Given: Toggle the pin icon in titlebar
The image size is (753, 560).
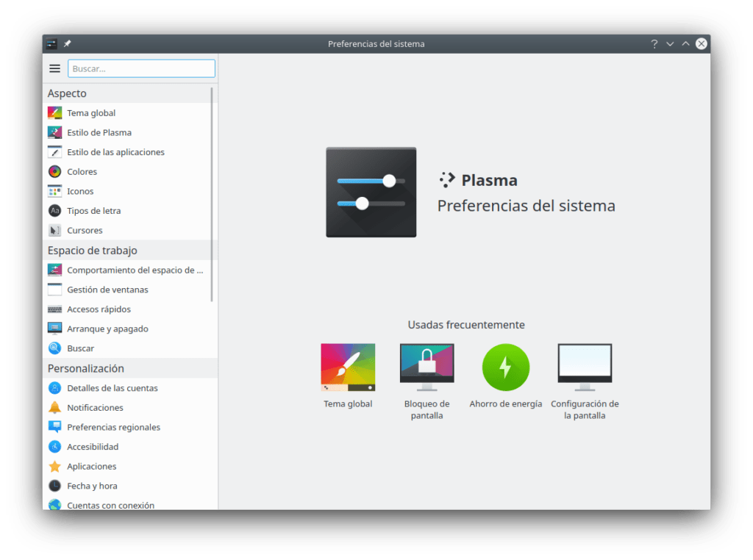Looking at the screenshot, I should 67,44.
